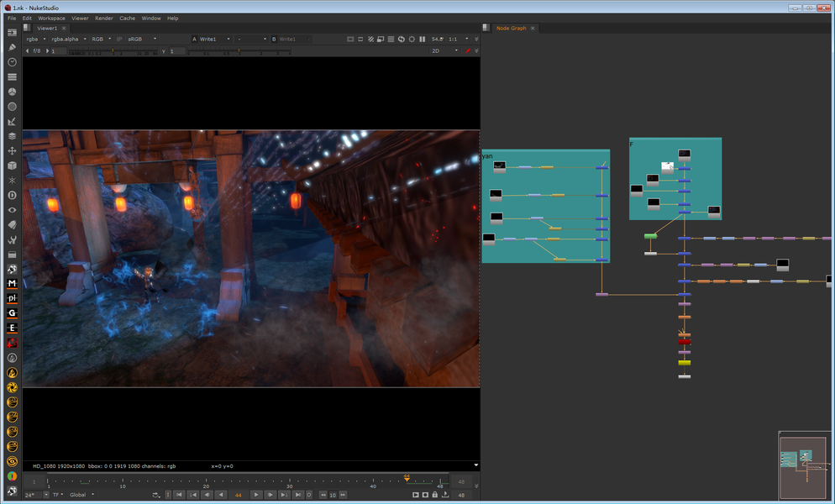Play the sequence backward
The image size is (835, 504).
click(x=220, y=495)
